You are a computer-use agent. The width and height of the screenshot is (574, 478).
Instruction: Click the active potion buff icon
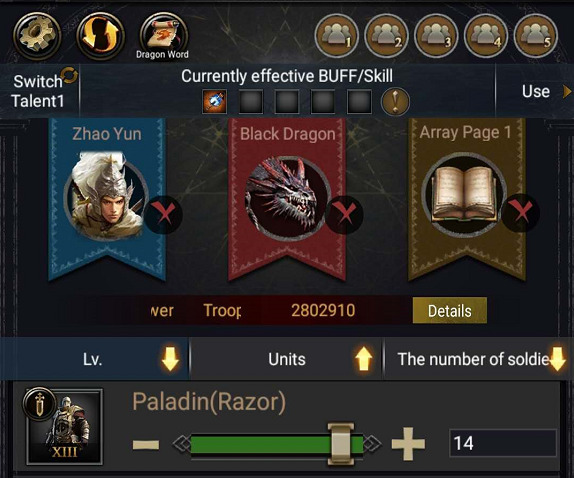[215, 101]
